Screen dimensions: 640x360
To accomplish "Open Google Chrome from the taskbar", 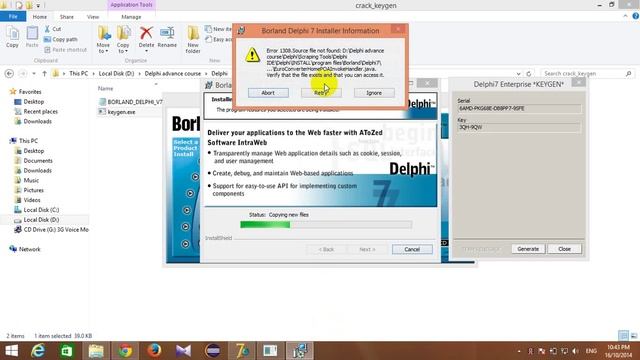I will [x=125, y=351].
